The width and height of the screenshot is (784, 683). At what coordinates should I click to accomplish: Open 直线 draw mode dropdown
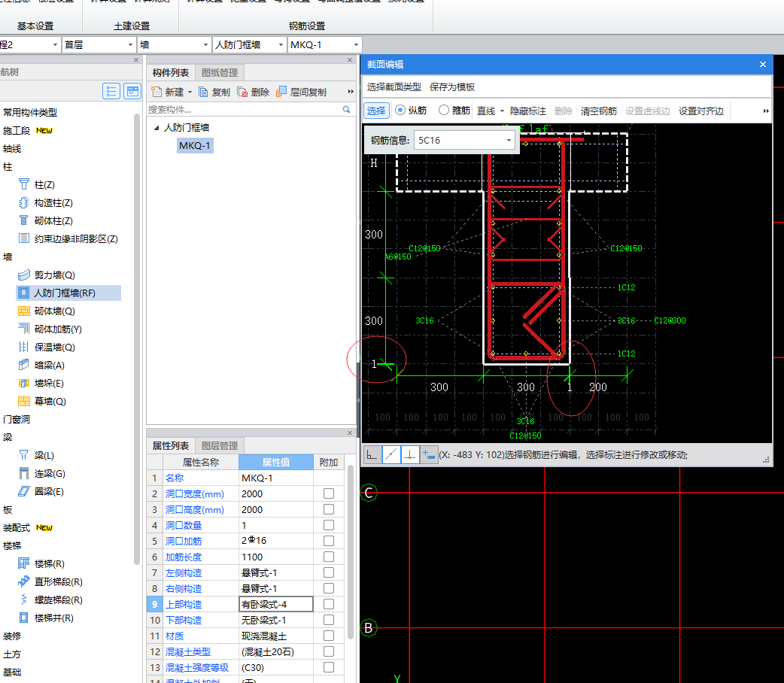(x=502, y=111)
